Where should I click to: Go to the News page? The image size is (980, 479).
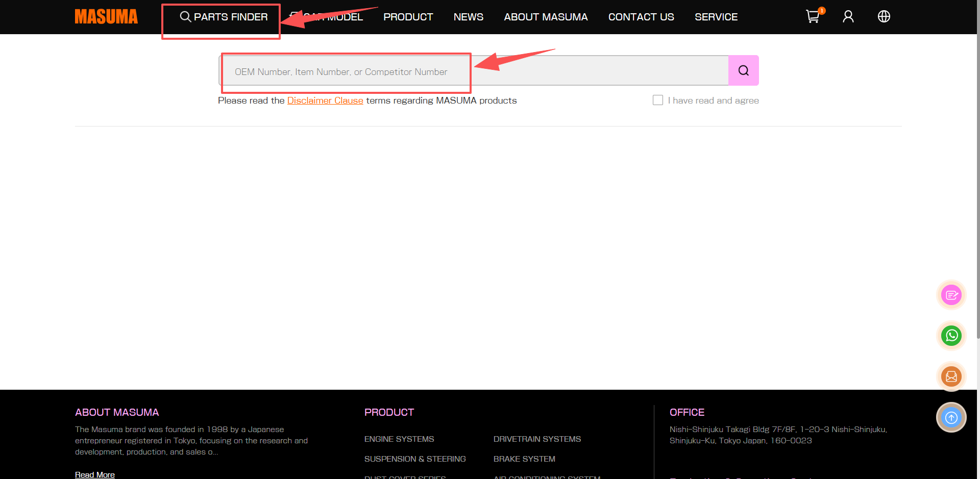click(469, 17)
